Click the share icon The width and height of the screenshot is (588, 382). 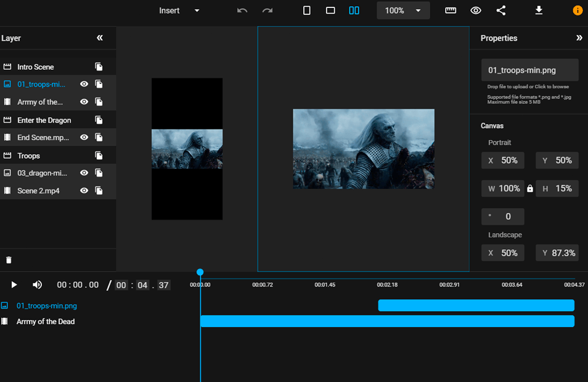(501, 10)
